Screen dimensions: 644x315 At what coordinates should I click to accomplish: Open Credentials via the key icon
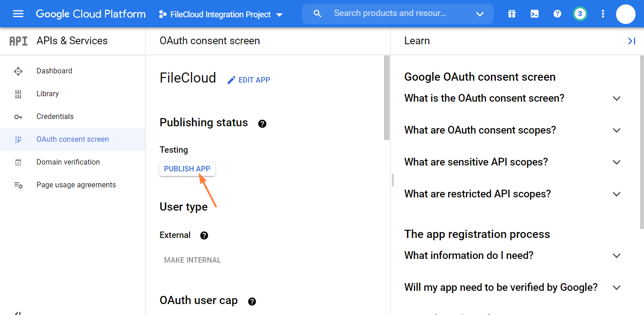click(18, 116)
